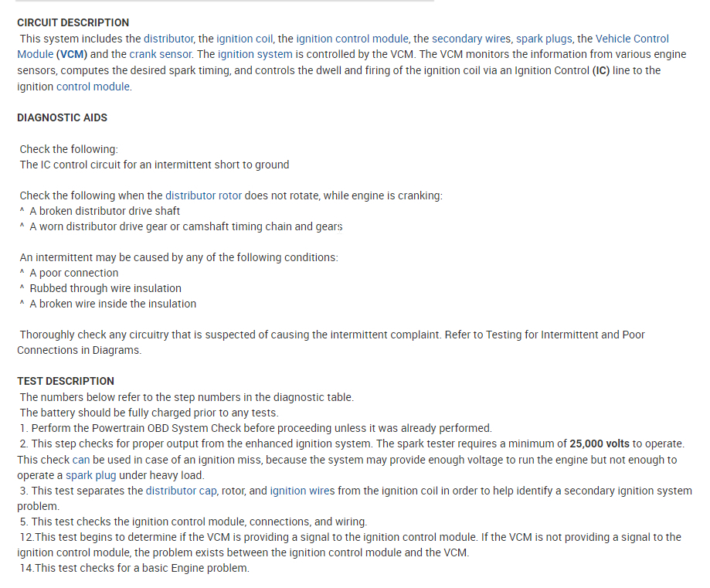Click control module link ending Circuit Description paragraph
Screen dimensions: 710x588
pyautogui.click(x=93, y=87)
